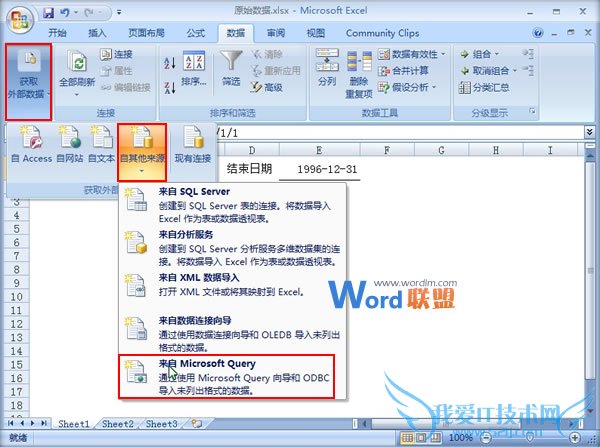
Task: Expand 自其他来源 dropdown
Action: pos(142,152)
